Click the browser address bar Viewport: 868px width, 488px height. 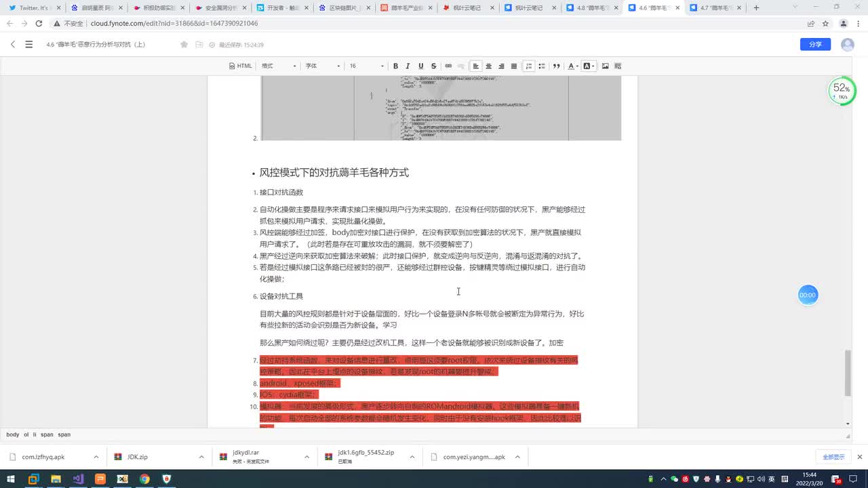pos(427,23)
